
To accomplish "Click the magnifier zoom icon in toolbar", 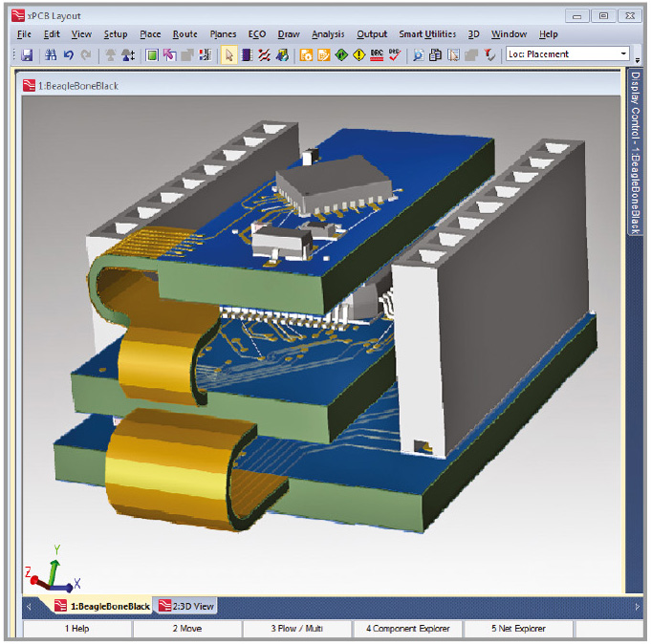I will 419,55.
